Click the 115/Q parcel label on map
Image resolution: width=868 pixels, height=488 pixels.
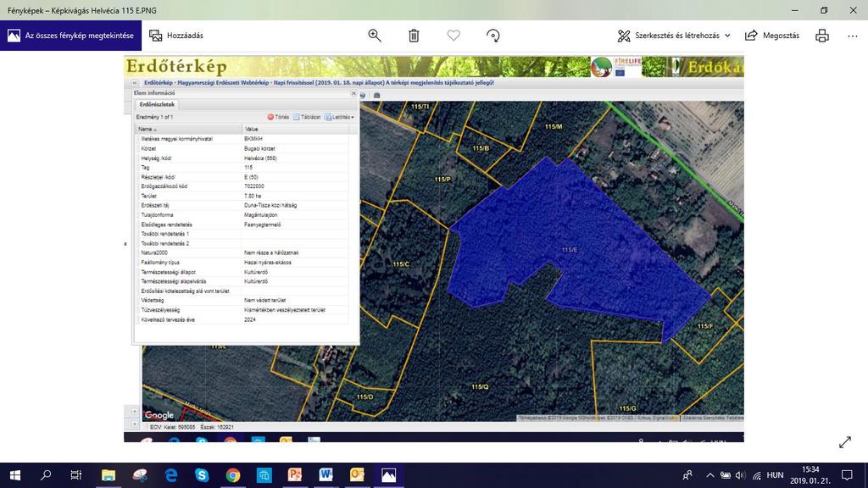tap(480, 386)
